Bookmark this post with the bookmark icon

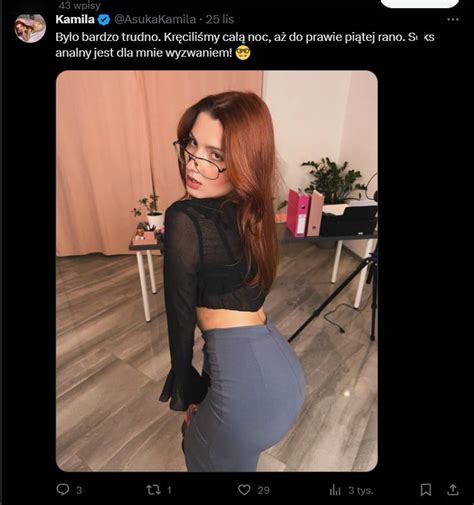click(426, 490)
